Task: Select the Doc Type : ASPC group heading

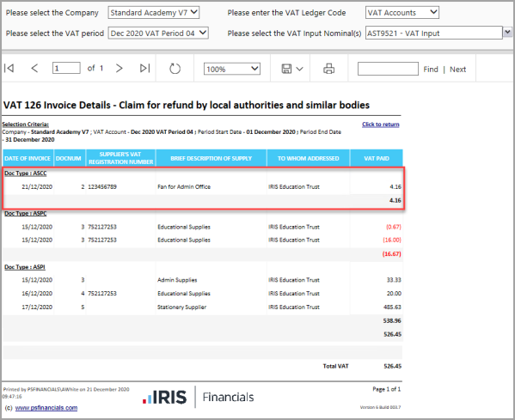Action: [x=25, y=213]
